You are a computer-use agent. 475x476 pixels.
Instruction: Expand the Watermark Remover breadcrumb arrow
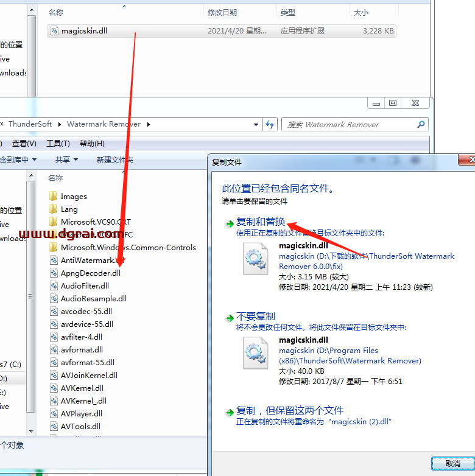pyautogui.click(x=148, y=124)
